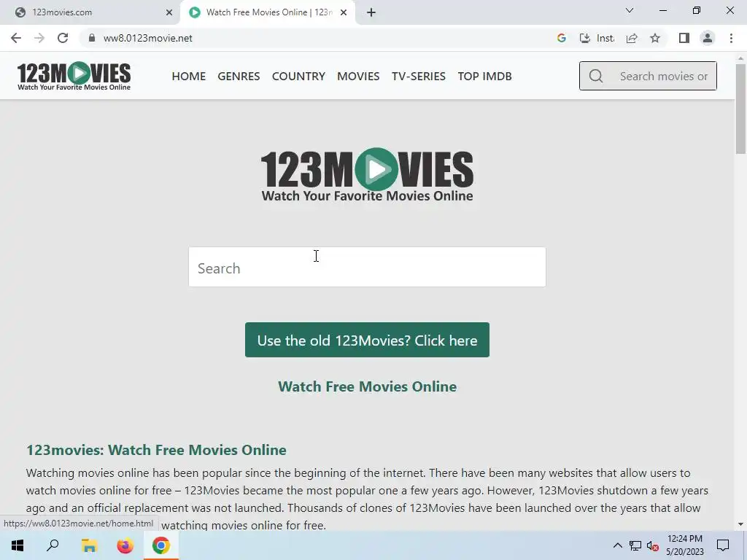
Task: Click the browser forward arrow
Action: 39,38
